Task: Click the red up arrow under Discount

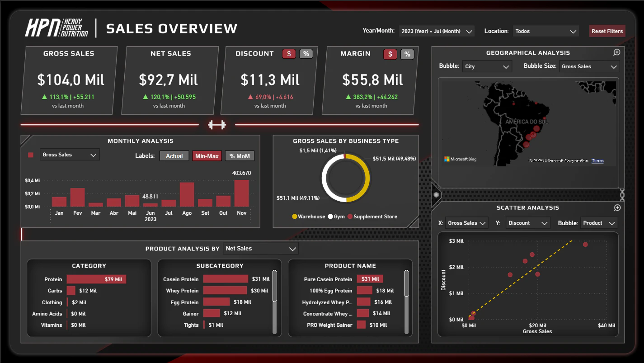Action: point(250,97)
